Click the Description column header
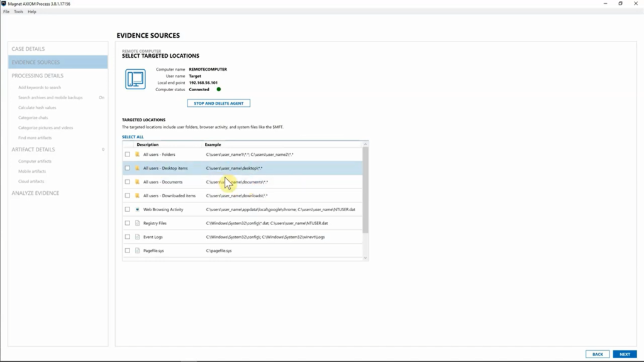 point(147,145)
